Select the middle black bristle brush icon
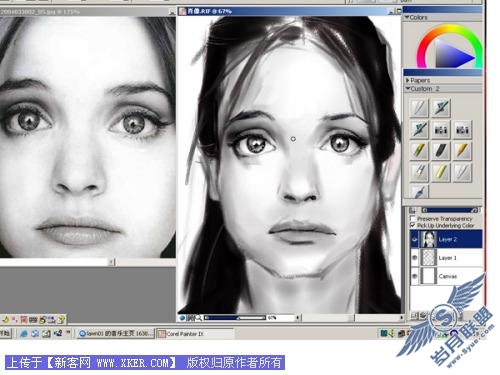The height and width of the screenshot is (375, 500). 441,129
